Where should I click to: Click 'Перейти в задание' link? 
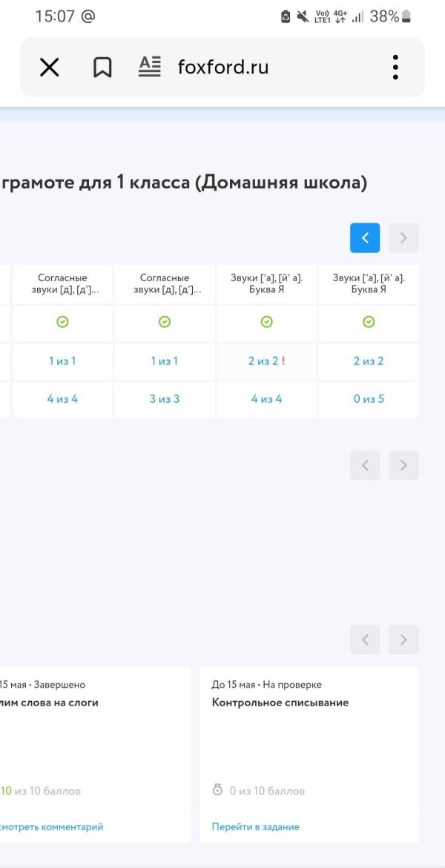[255, 826]
